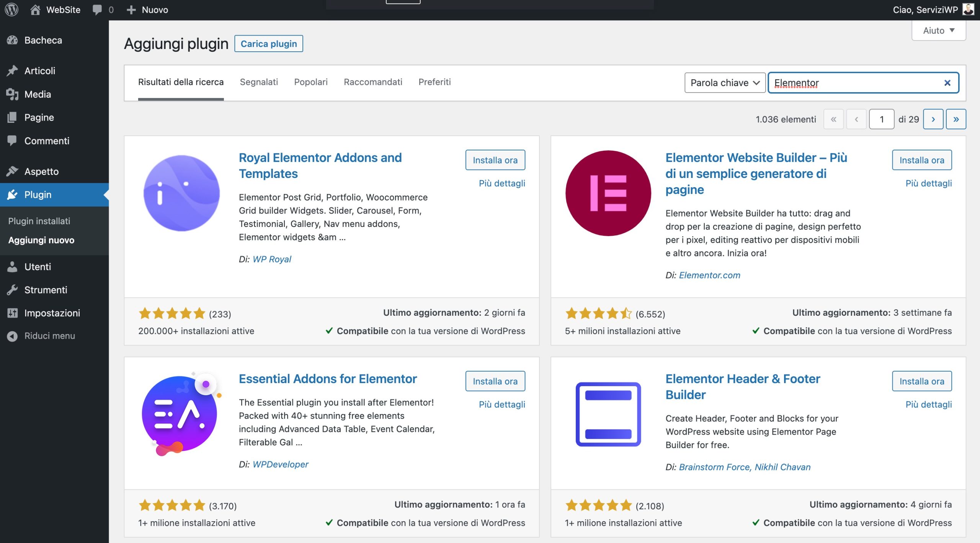Clear the Elementor search field
This screenshot has width=980, height=543.
947,83
